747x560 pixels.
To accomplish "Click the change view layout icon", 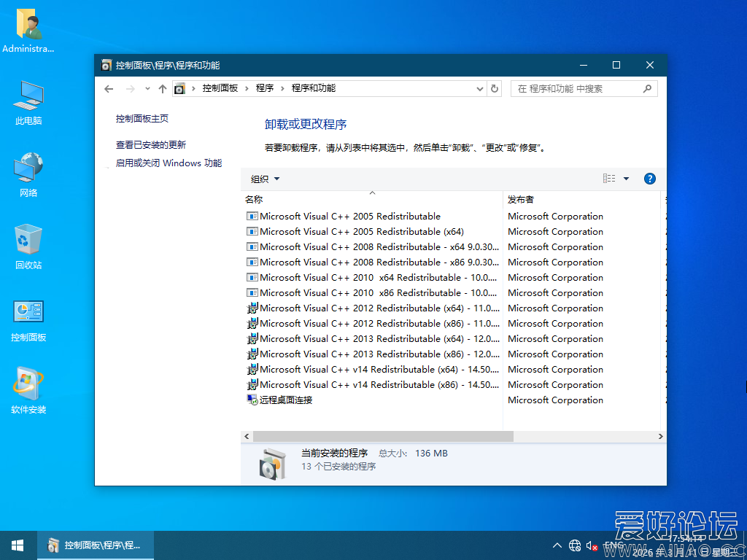I will [x=609, y=179].
